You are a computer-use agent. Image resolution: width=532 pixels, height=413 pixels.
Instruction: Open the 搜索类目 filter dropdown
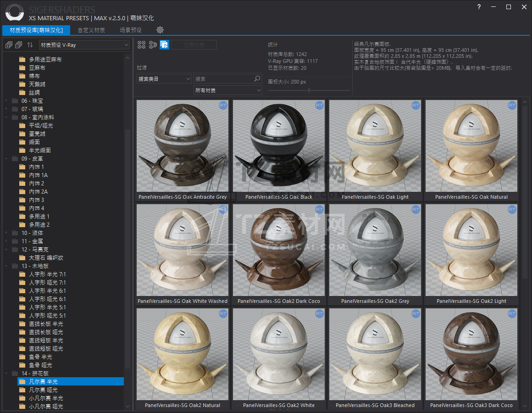pyautogui.click(x=164, y=79)
